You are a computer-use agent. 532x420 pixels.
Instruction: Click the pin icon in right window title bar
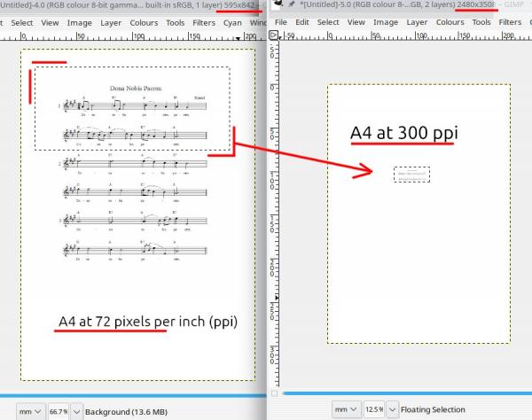[291, 4]
